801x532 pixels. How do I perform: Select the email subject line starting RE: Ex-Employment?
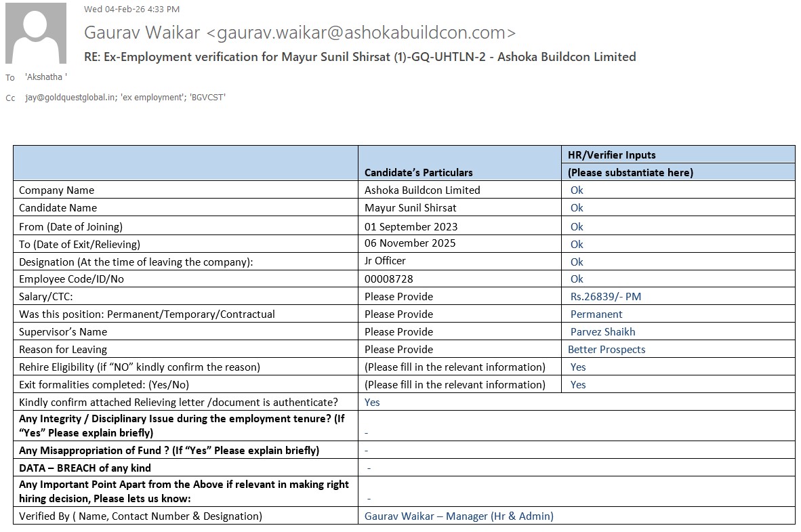click(x=360, y=57)
